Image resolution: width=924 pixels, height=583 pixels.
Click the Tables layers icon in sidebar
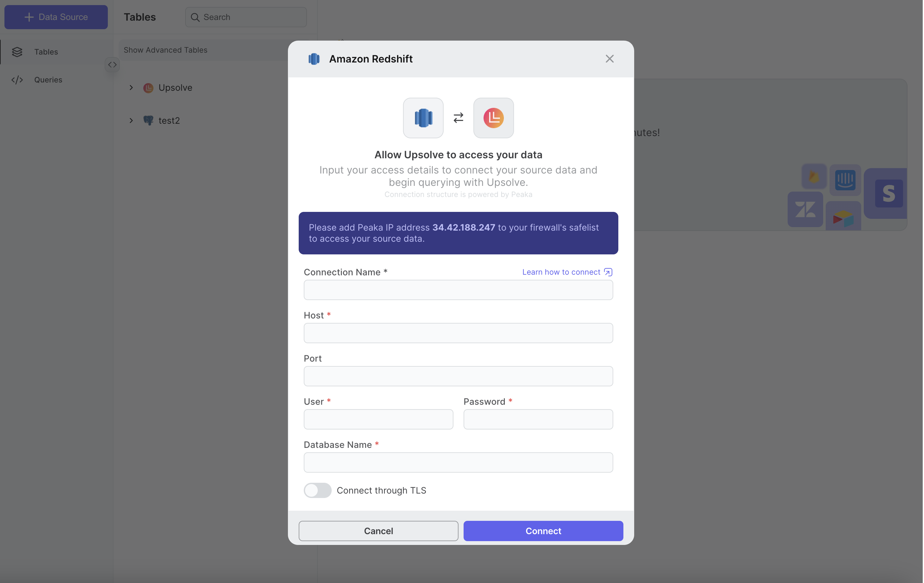coord(17,52)
